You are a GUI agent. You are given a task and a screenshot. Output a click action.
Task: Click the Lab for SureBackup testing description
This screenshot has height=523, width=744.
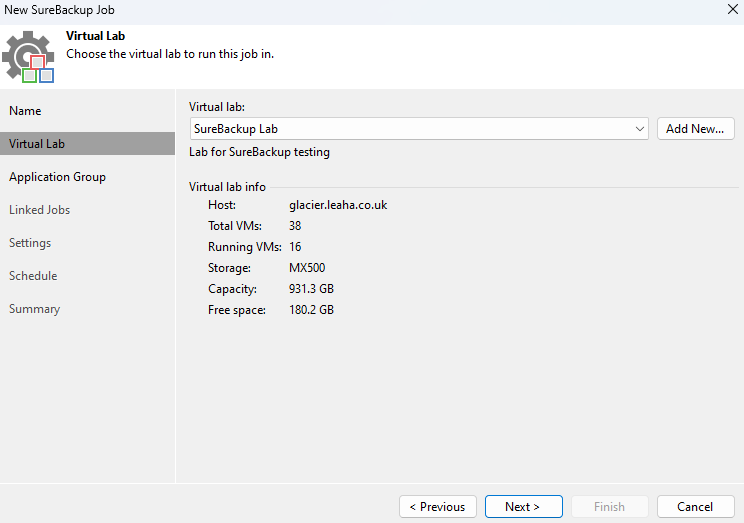coord(259,152)
